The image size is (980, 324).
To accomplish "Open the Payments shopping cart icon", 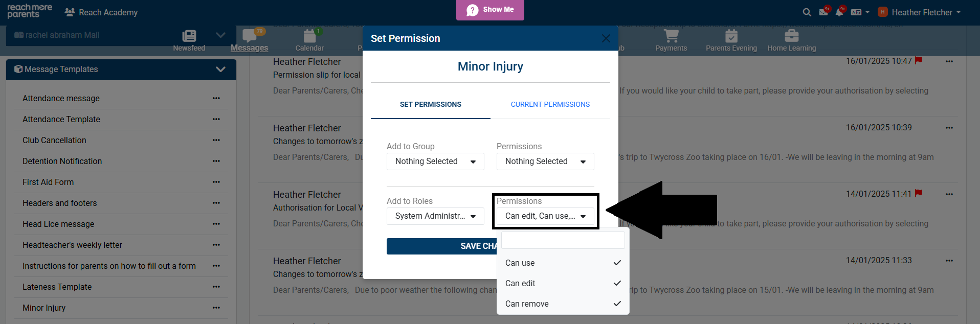I will pos(671,36).
